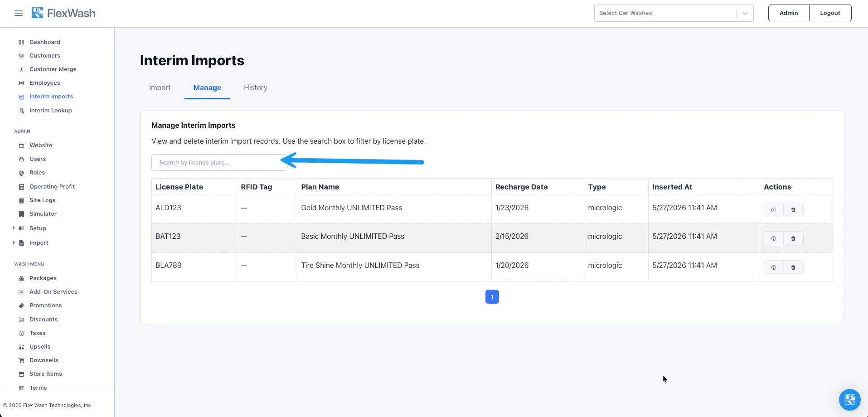Go to pagination page 1
868x417 pixels.
point(492,296)
